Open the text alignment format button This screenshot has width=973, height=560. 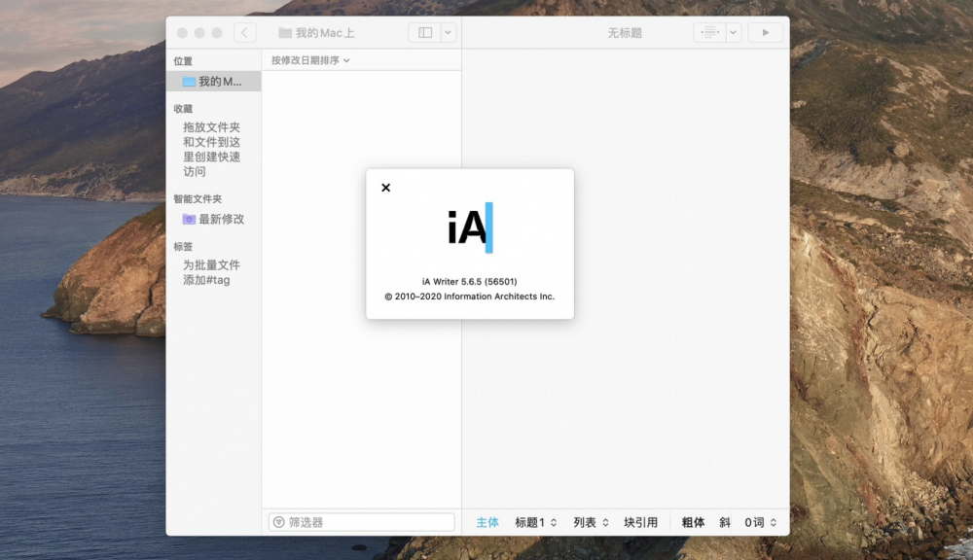(709, 32)
